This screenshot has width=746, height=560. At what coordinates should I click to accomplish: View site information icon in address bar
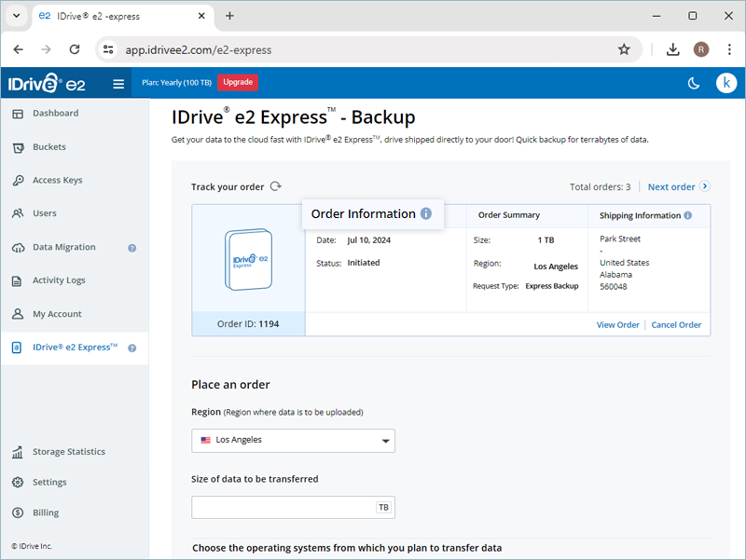coord(108,49)
